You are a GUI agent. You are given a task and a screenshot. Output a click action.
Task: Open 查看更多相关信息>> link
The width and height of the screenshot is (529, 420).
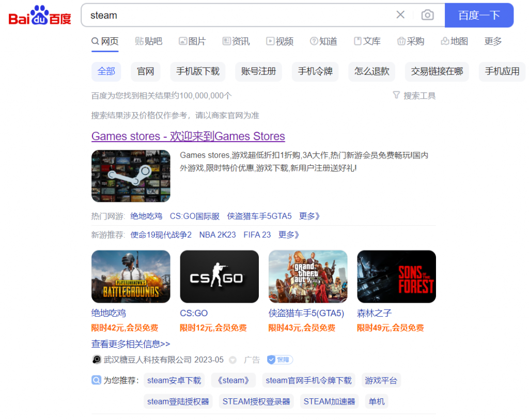click(x=131, y=344)
